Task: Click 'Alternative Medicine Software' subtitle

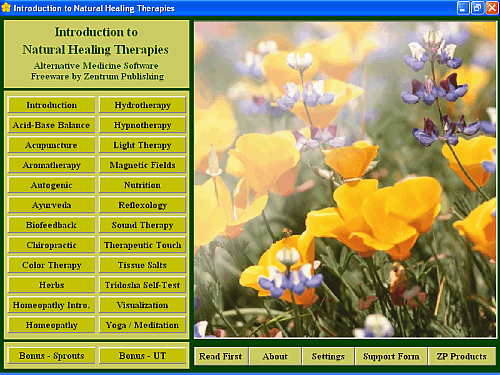Action: pyautogui.click(x=96, y=66)
